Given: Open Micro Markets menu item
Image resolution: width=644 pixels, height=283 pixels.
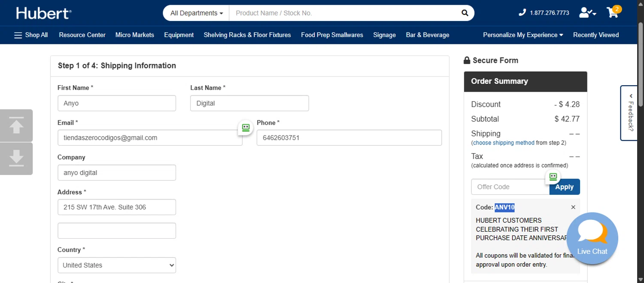Looking at the screenshot, I should [135, 35].
